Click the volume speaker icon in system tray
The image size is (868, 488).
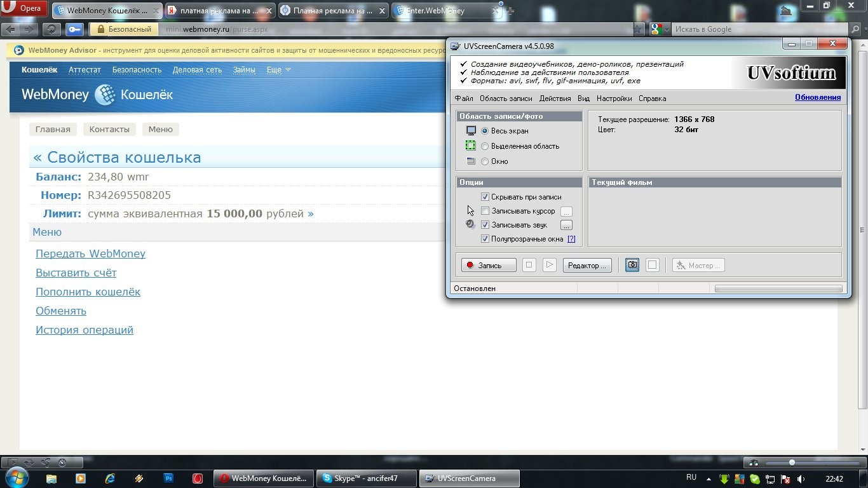pos(801,479)
